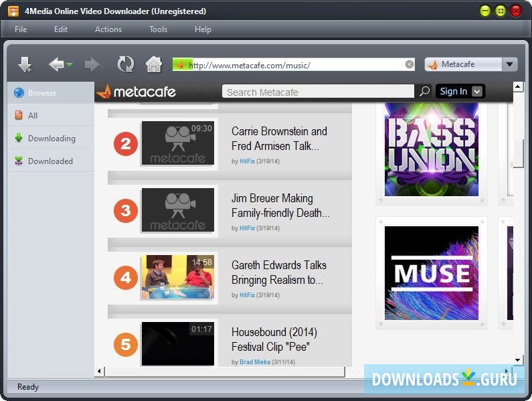Image resolution: width=532 pixels, height=401 pixels.
Task: Open the Metacafe site selector dropdown arrow
Action: [x=510, y=64]
